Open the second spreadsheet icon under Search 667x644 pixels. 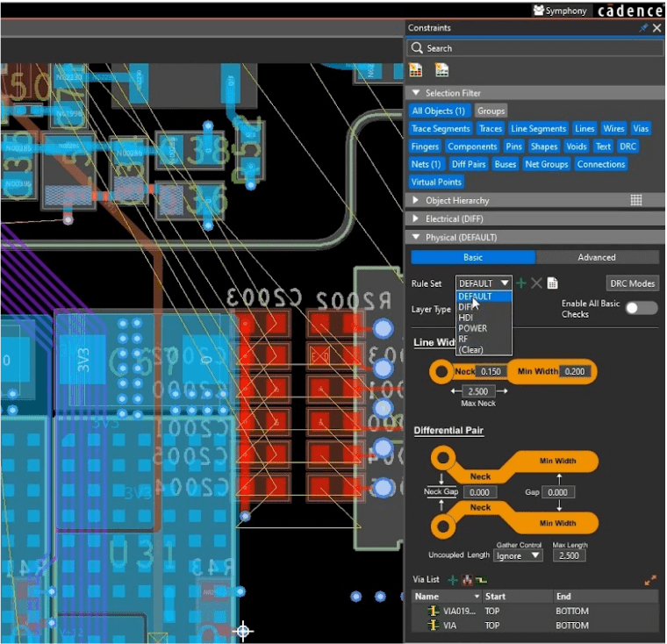pyautogui.click(x=441, y=70)
